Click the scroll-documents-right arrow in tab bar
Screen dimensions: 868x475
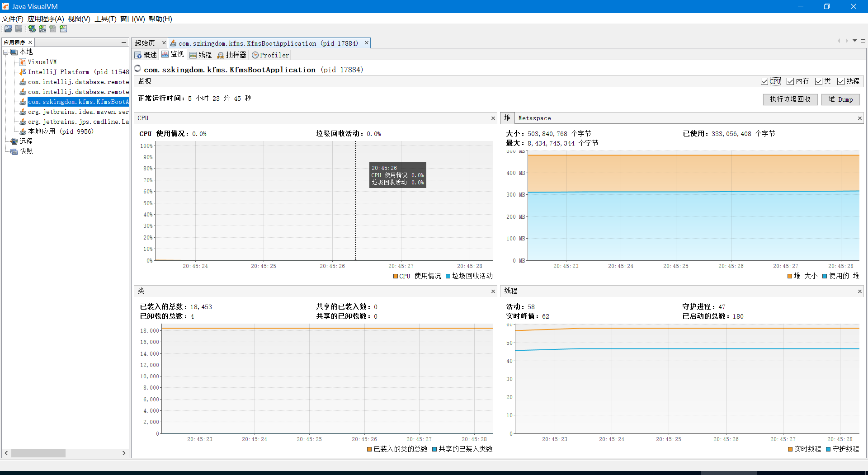[847, 41]
